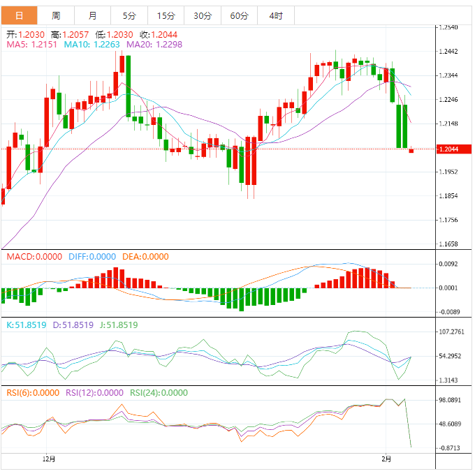
Task: Click the RSI(24) indicator label
Action: pos(159,392)
